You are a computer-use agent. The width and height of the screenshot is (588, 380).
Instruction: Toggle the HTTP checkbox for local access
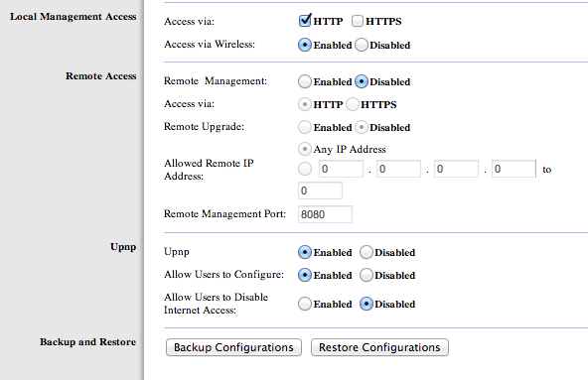click(x=305, y=21)
